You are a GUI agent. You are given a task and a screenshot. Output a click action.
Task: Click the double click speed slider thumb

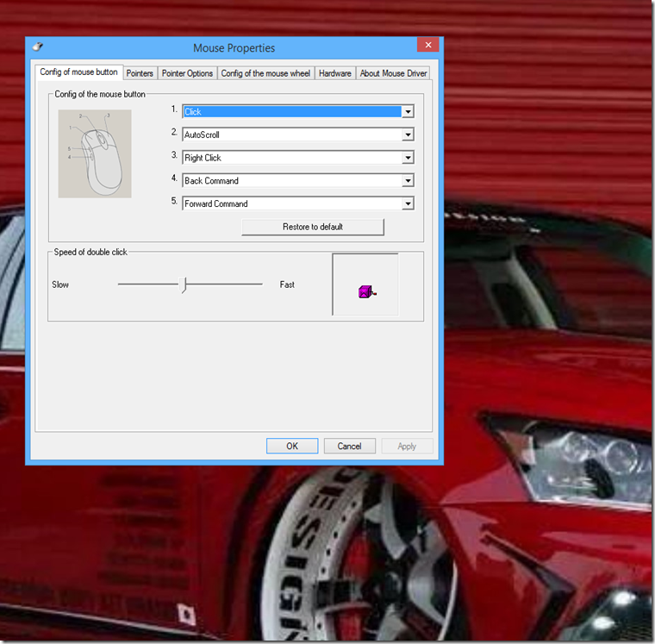[183, 285]
